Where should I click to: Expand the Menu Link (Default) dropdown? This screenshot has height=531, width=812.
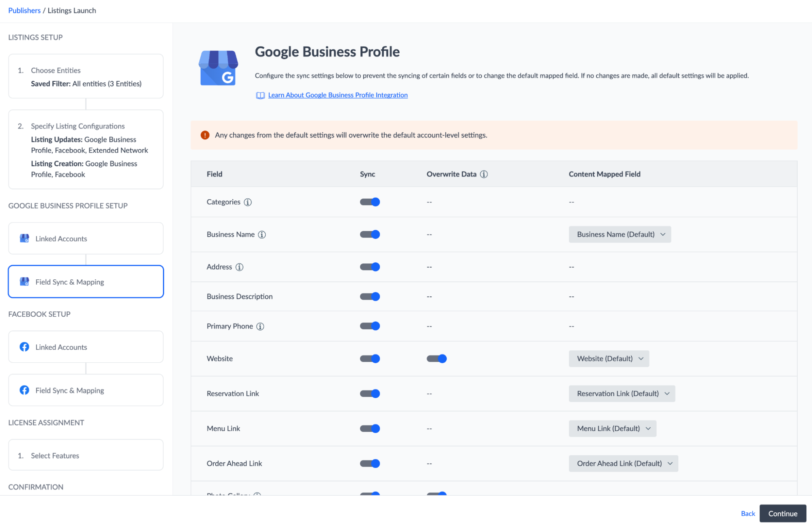click(613, 429)
